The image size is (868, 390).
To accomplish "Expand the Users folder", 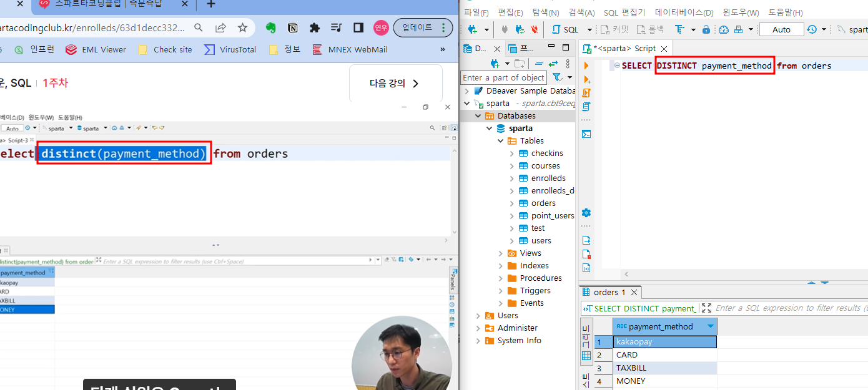I will click(x=478, y=316).
